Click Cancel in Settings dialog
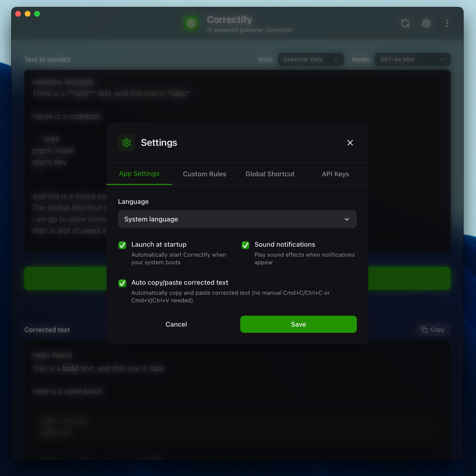This screenshot has width=476, height=476. click(176, 324)
